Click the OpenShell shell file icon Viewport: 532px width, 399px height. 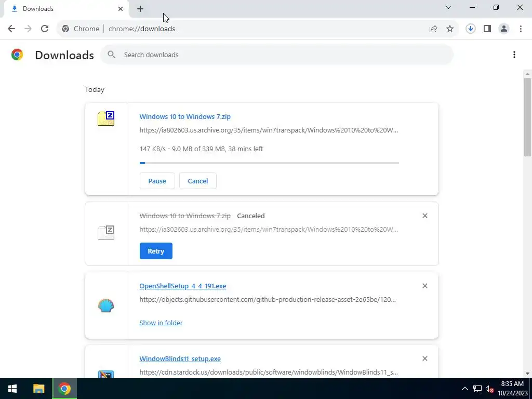point(106,305)
